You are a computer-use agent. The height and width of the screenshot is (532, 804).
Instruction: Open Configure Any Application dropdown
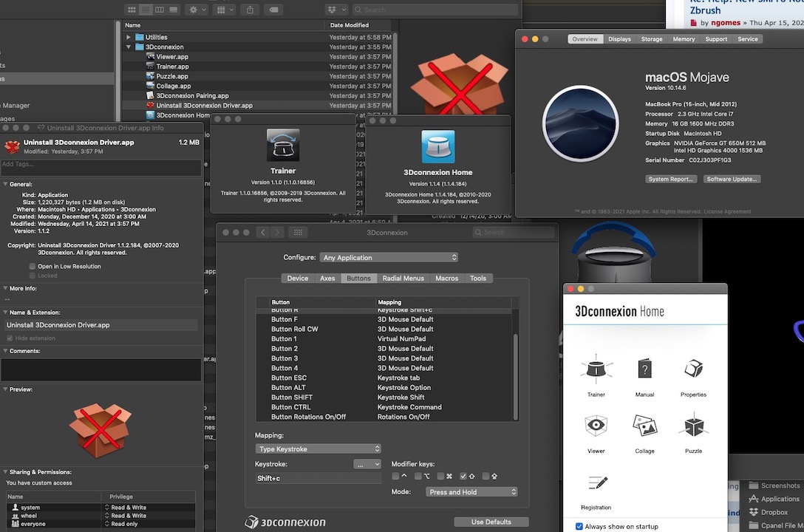coord(389,258)
